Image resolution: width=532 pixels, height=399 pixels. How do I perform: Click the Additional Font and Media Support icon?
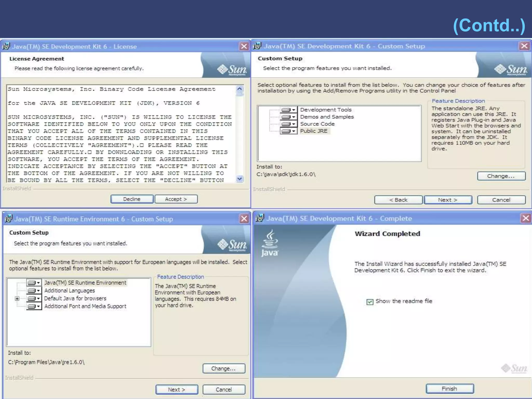coord(32,306)
